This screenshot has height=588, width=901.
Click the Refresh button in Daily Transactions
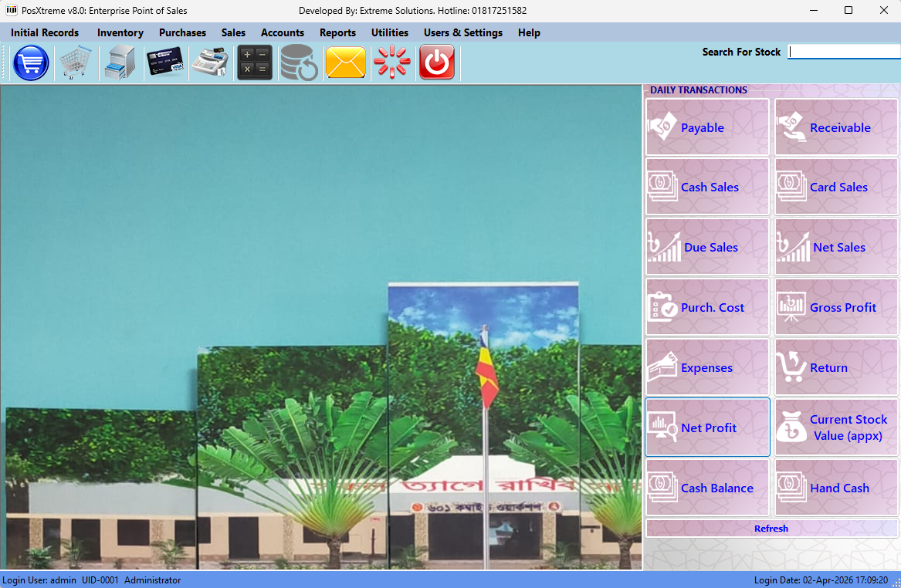click(x=771, y=529)
